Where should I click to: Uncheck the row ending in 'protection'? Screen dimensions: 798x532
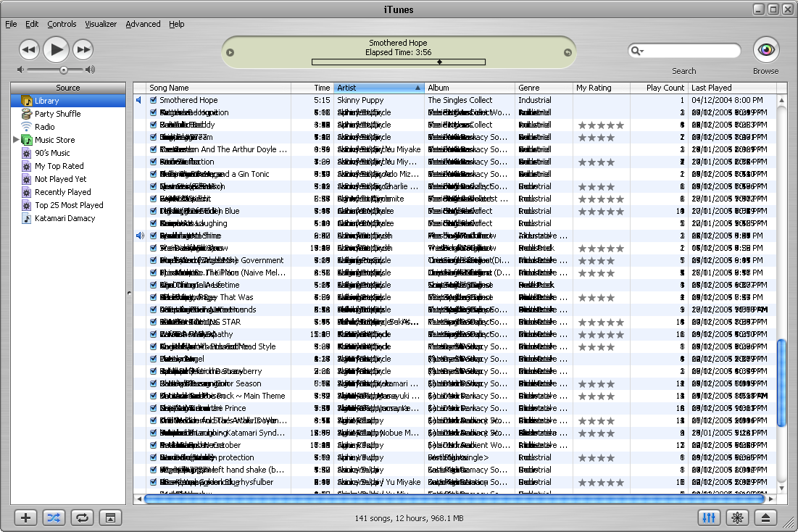pyautogui.click(x=153, y=457)
